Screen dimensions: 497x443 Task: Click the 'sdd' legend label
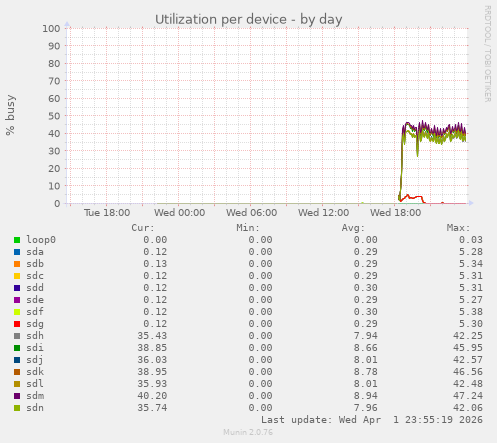[35, 288]
